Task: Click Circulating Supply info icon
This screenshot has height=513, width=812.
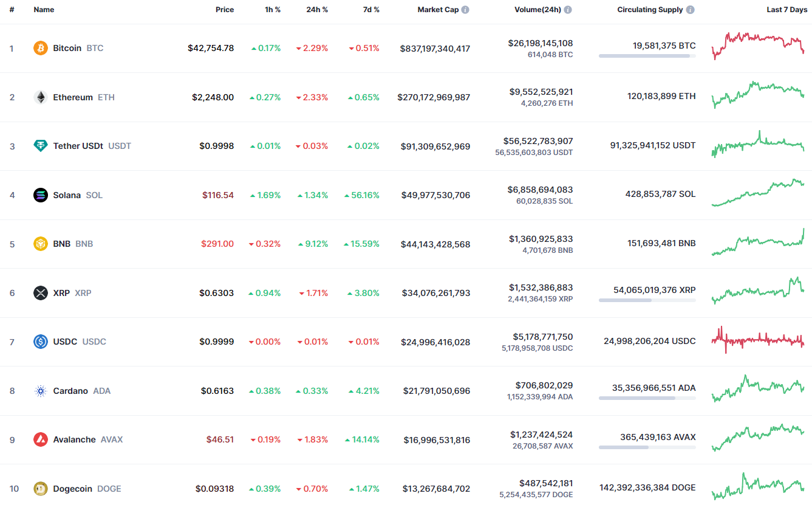Action: (691, 10)
